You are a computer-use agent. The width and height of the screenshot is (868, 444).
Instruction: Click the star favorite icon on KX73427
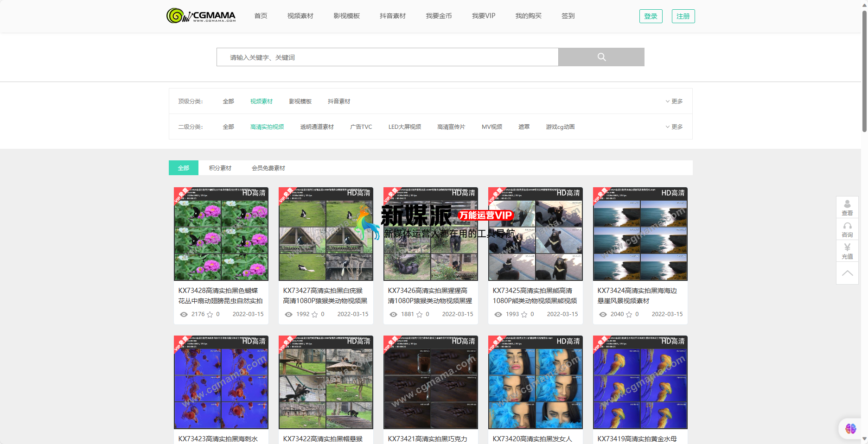coord(315,314)
